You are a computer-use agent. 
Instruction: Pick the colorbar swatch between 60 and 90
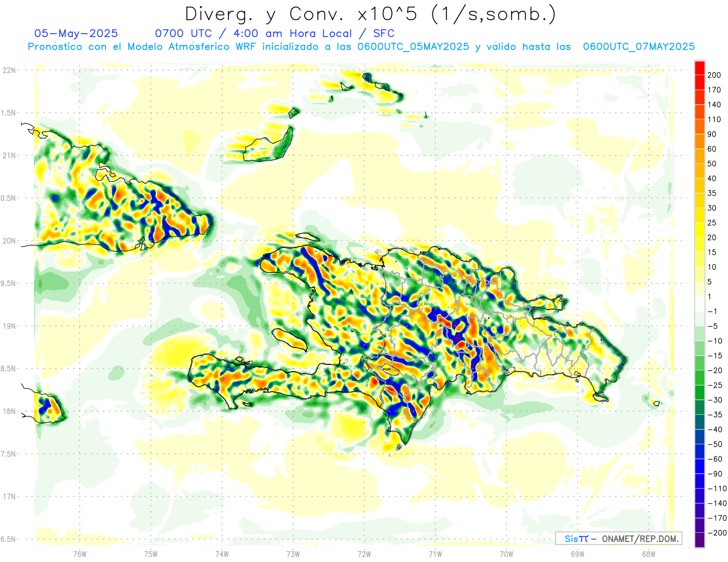pyautogui.click(x=699, y=141)
